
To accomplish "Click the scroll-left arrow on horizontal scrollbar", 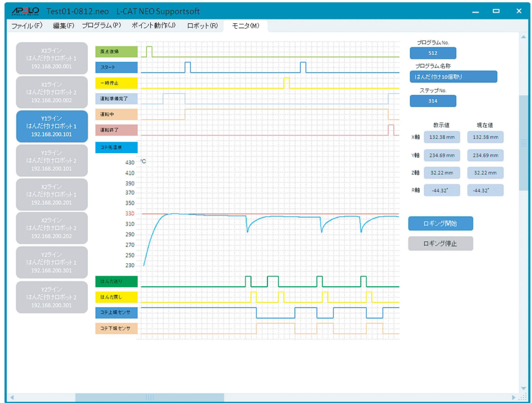I will coord(12,397).
